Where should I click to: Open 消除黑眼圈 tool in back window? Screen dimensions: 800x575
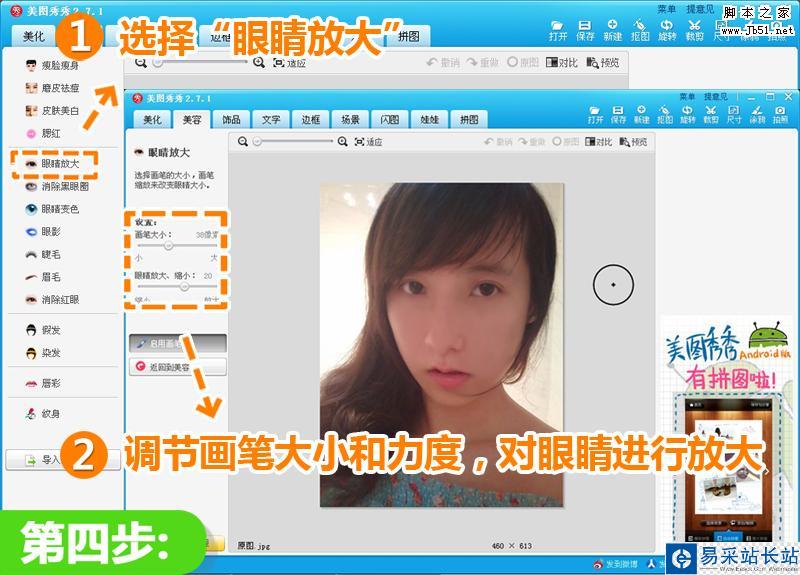click(x=57, y=186)
